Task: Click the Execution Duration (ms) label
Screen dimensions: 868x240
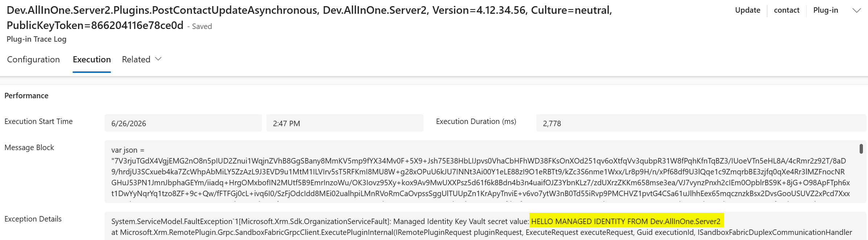Action: point(476,121)
